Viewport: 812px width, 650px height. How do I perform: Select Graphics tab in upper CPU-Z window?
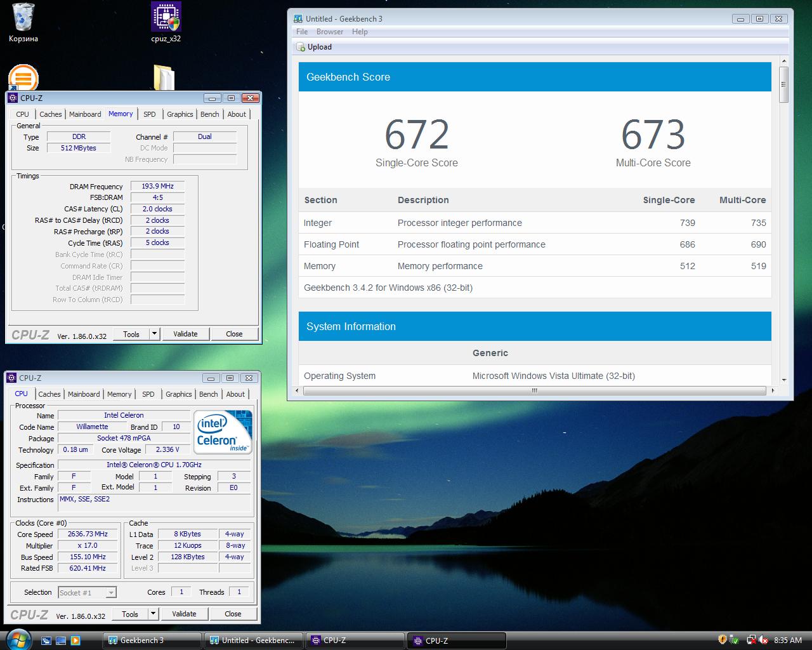point(180,114)
